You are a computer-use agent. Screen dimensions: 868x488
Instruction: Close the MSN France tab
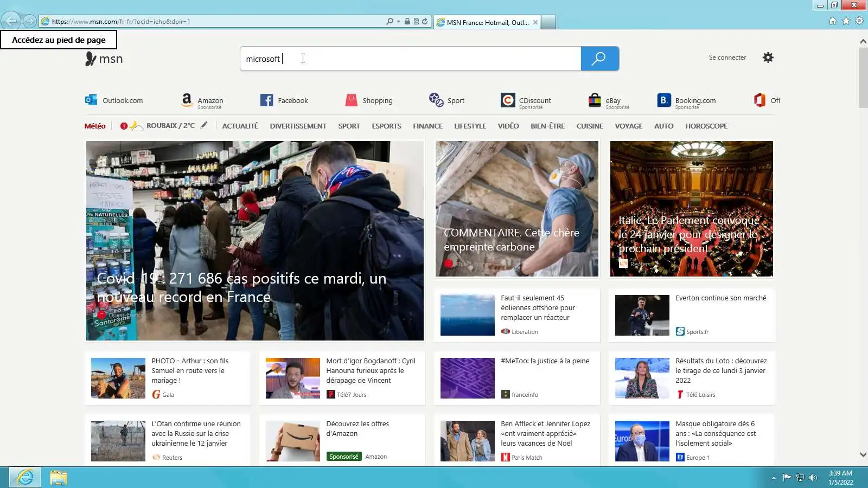tap(535, 22)
